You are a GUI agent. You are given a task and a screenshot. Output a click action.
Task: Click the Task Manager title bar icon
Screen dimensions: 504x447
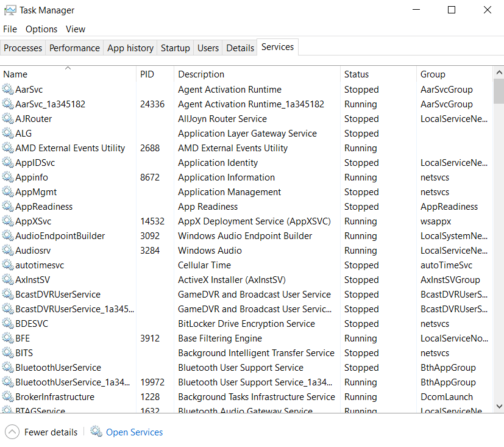10,10
